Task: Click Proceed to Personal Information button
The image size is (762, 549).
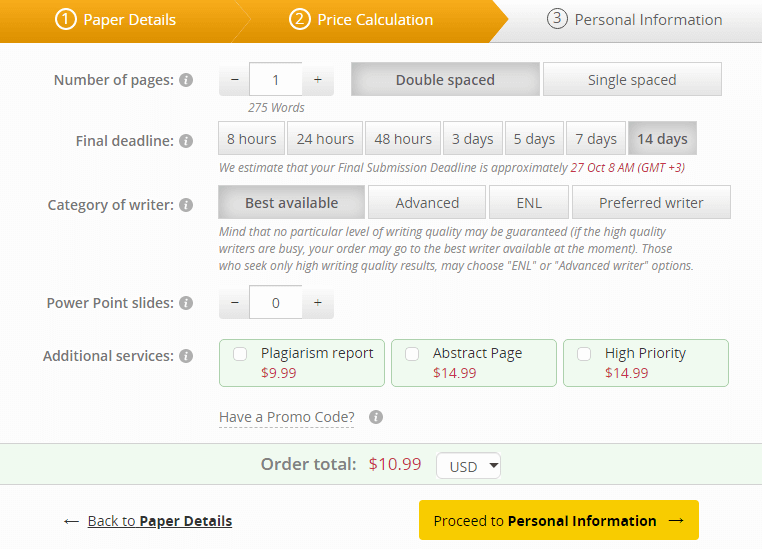Action: click(559, 520)
